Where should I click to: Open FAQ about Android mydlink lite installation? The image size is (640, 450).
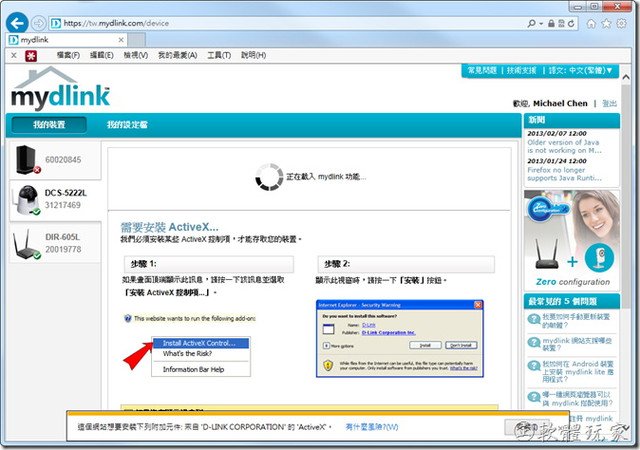[578, 372]
